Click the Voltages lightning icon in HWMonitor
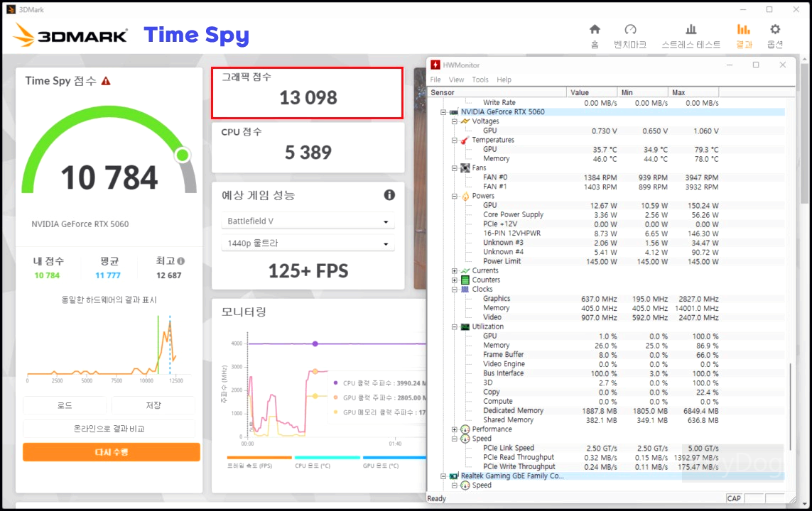The image size is (812, 511). click(465, 121)
